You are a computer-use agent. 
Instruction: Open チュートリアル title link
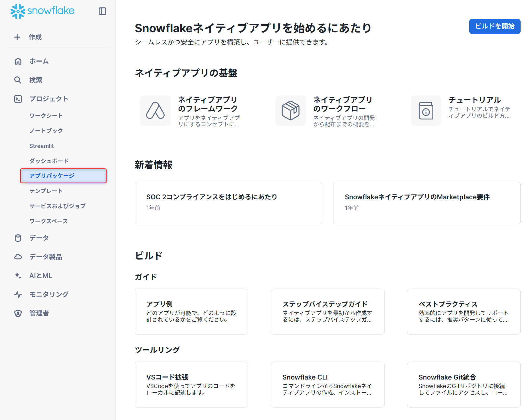point(475,100)
